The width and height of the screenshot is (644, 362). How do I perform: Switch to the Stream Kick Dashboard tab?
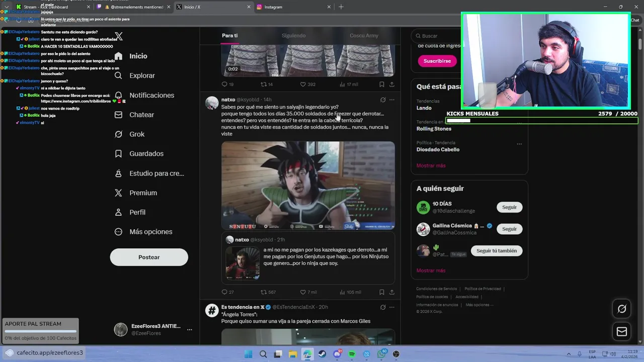tap(52, 7)
